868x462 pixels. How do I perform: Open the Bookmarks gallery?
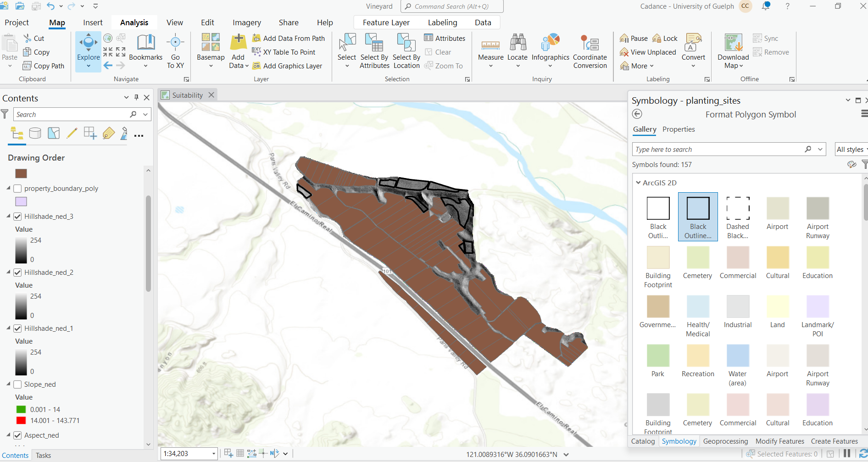(145, 50)
